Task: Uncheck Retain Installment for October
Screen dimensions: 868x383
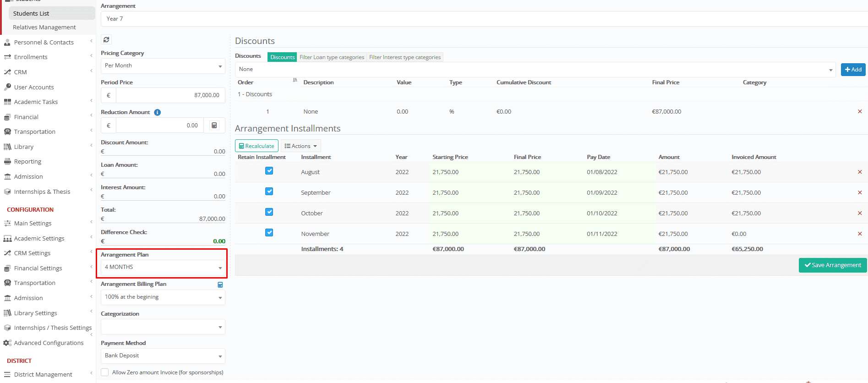Action: tap(269, 212)
